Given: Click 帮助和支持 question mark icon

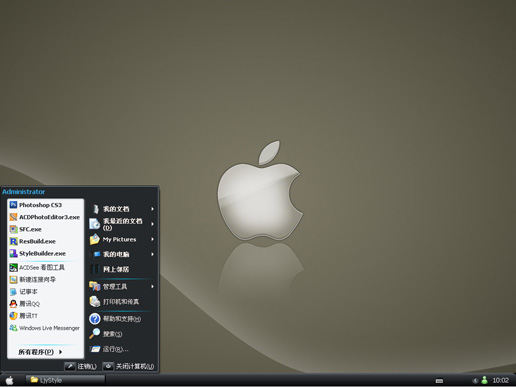Looking at the screenshot, I should [95, 319].
